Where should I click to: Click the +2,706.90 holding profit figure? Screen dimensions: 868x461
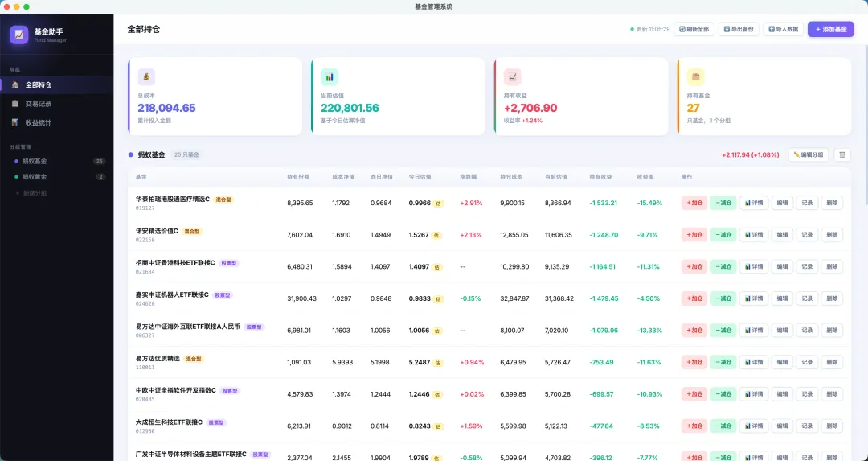coord(530,108)
